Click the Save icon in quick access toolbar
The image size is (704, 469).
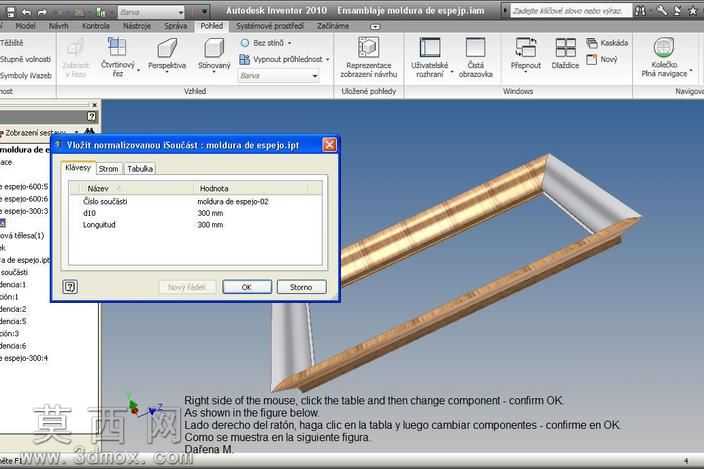click(10, 12)
